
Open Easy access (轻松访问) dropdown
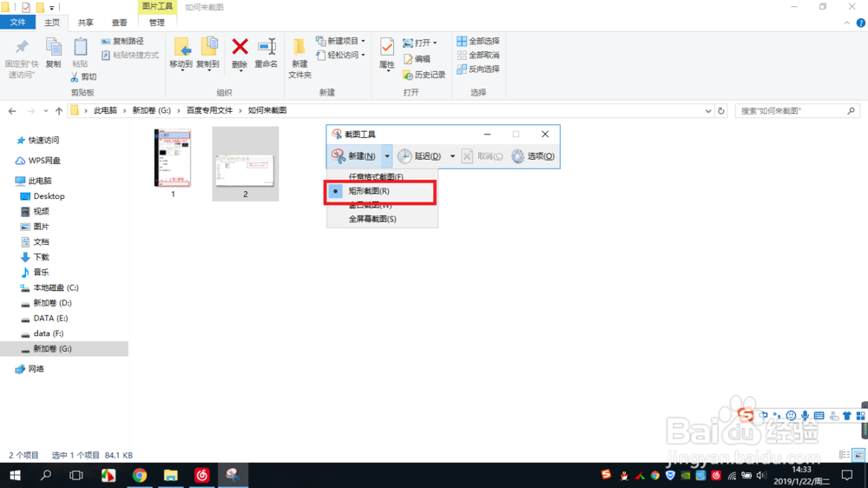click(x=340, y=55)
